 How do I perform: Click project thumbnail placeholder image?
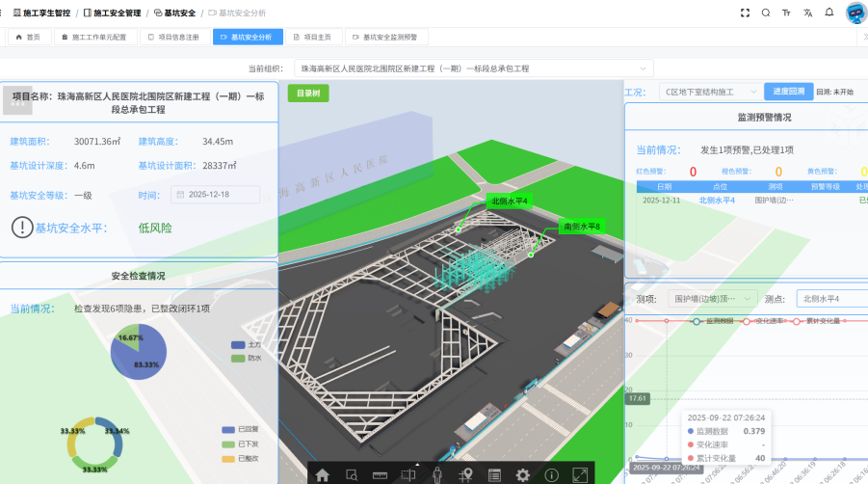click(17, 99)
